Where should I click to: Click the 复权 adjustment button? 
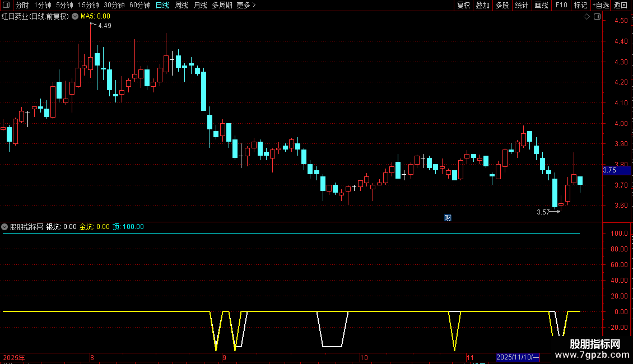[x=463, y=5]
